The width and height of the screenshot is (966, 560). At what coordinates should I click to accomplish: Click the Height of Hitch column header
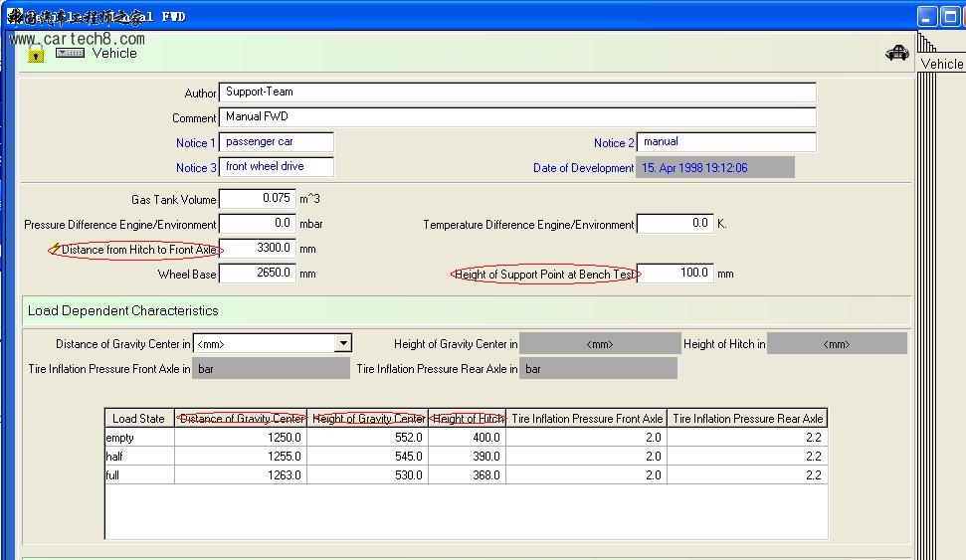(467, 419)
